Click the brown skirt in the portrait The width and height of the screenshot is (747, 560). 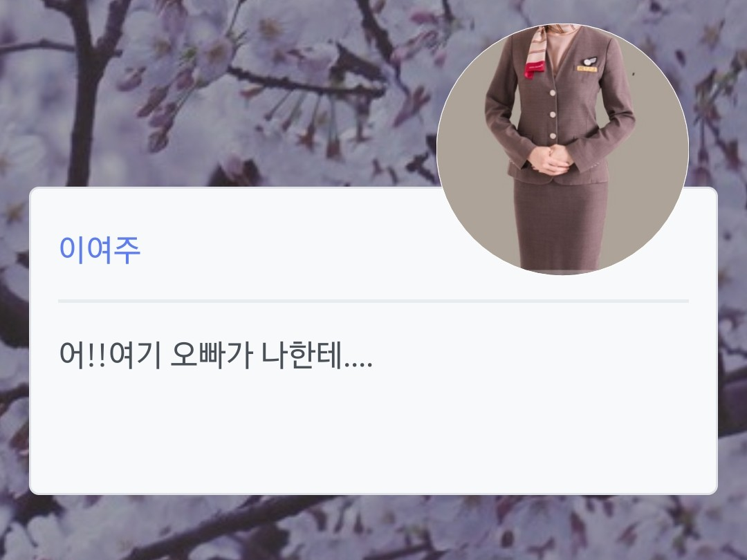pos(561,224)
